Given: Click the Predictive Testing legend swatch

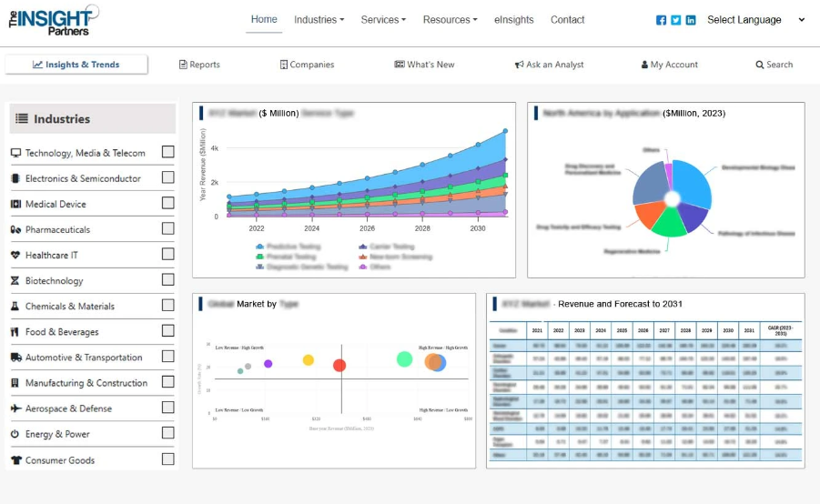Looking at the screenshot, I should click(260, 247).
